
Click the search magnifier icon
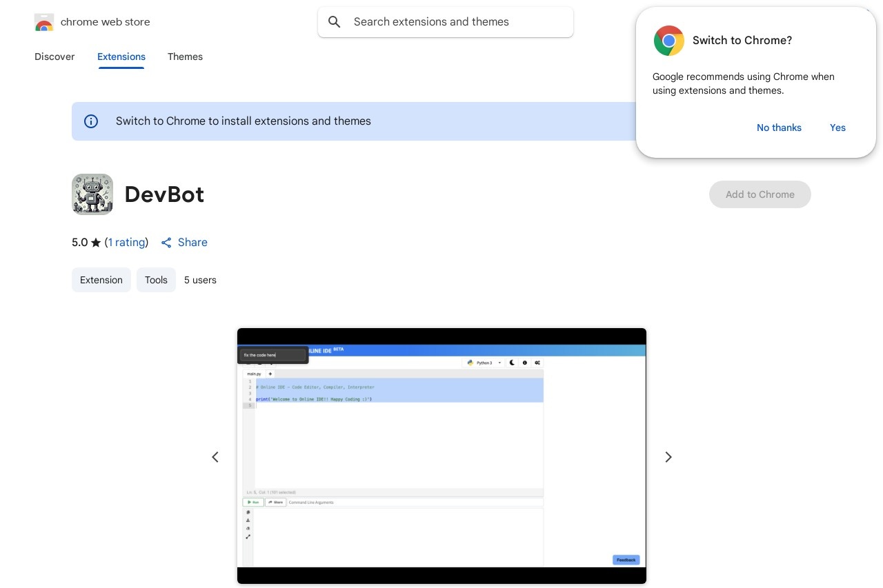pos(335,22)
